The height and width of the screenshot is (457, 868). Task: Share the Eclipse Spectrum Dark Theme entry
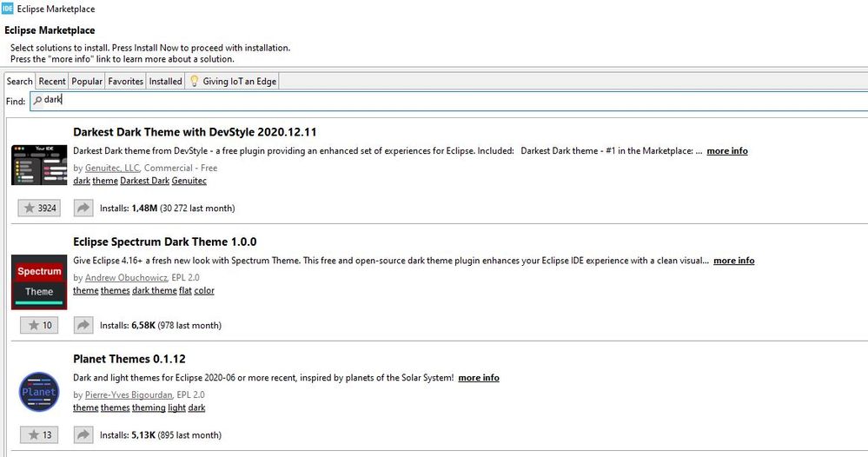click(83, 325)
